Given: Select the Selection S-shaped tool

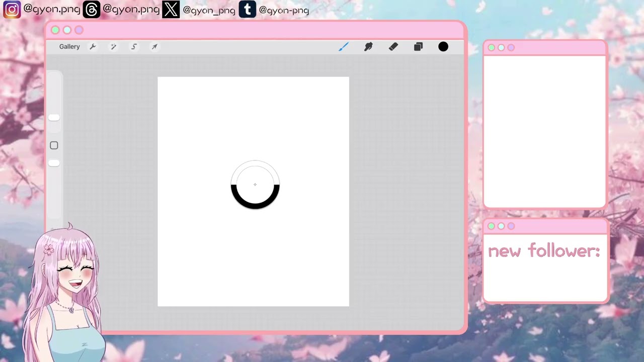Looking at the screenshot, I should (134, 46).
